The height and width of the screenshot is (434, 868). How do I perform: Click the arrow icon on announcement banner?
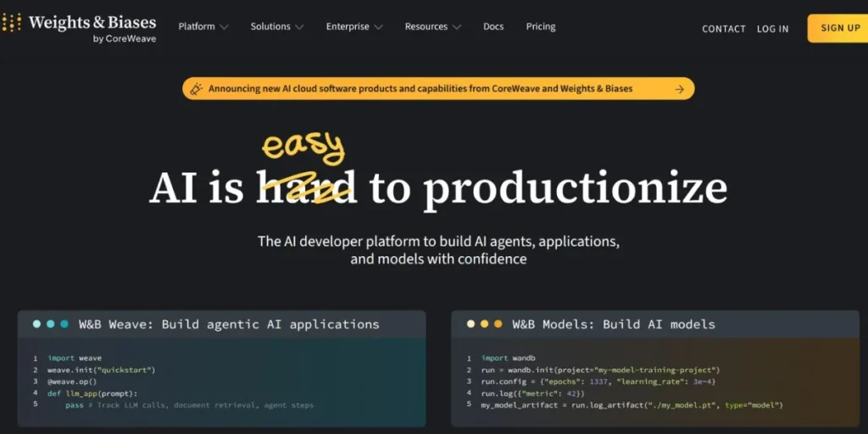click(679, 88)
